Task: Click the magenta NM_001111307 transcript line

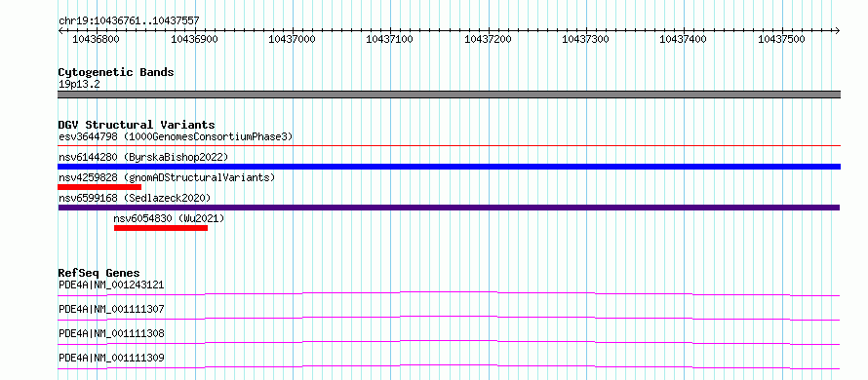Action: pyautogui.click(x=449, y=318)
